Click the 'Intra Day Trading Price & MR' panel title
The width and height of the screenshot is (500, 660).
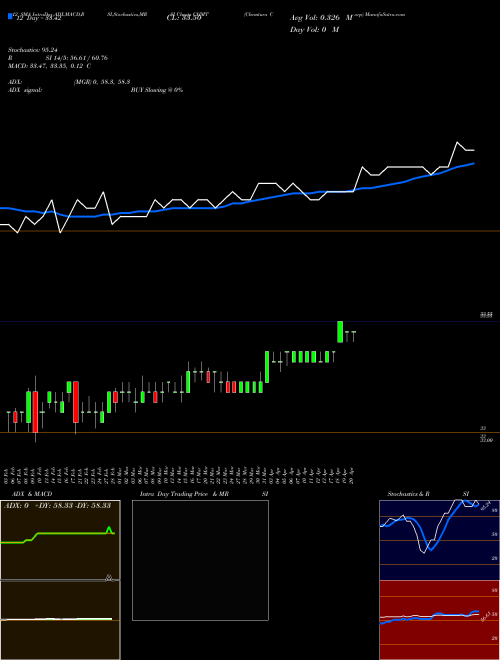click(x=184, y=494)
